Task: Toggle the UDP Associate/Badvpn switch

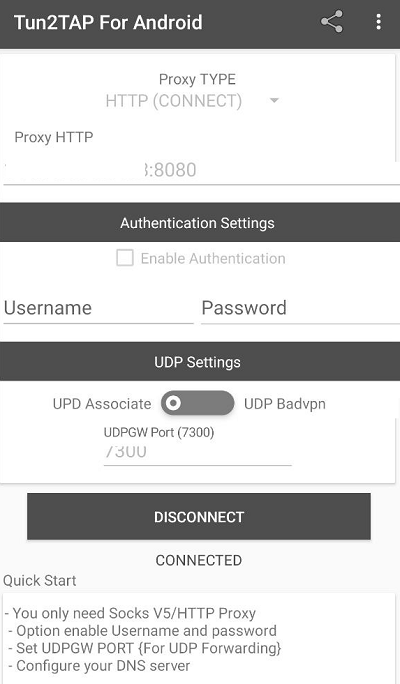Action: pyautogui.click(x=197, y=403)
